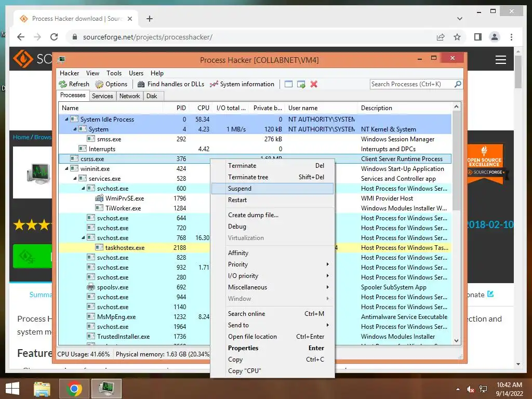Collapse svchost.exe PID 600 node

tap(83, 188)
